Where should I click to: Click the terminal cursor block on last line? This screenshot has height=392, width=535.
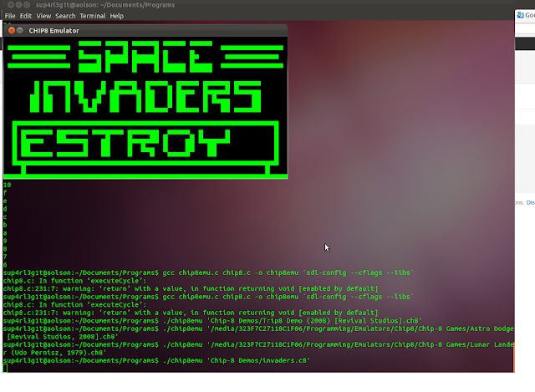[5, 368]
